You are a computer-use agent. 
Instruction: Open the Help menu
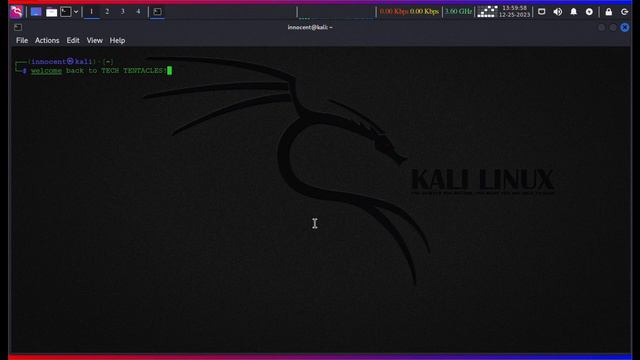point(117,40)
